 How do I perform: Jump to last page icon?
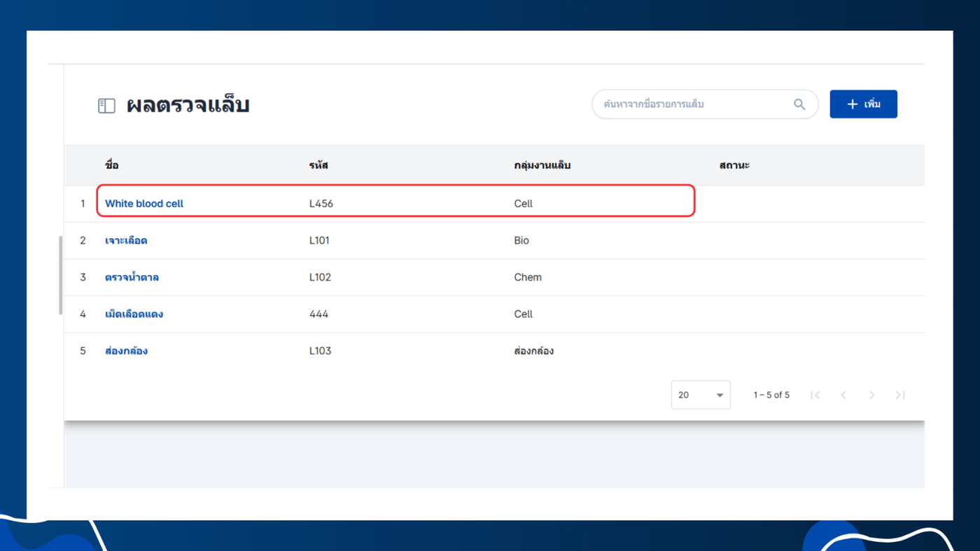coord(900,396)
